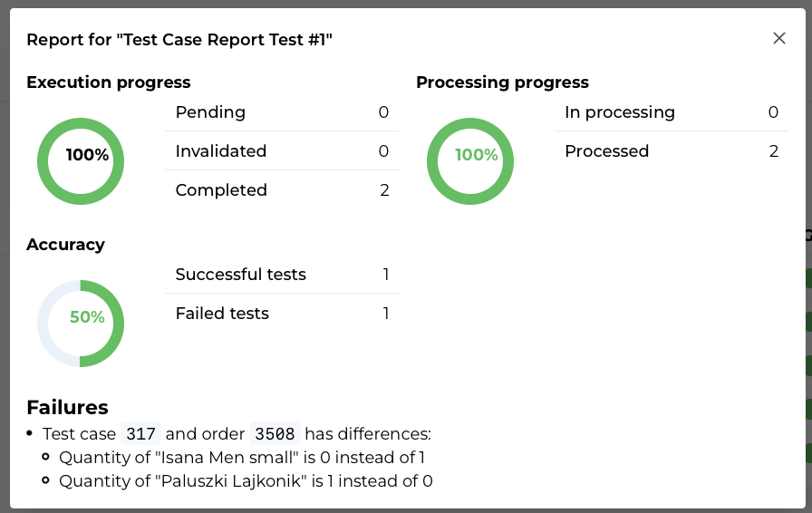Select the Failed tests row
812x513 pixels.
(282, 314)
